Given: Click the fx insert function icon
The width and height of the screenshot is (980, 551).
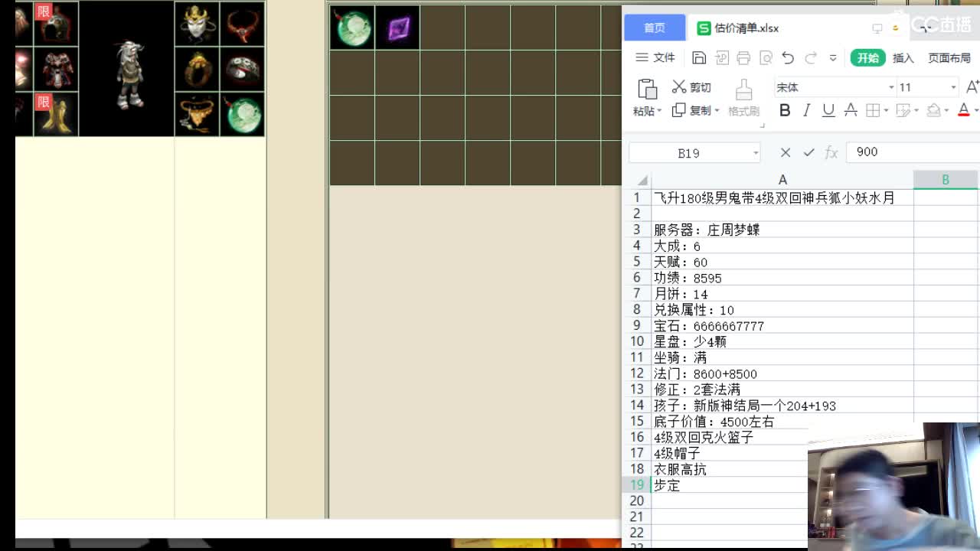Looking at the screenshot, I should pyautogui.click(x=831, y=152).
